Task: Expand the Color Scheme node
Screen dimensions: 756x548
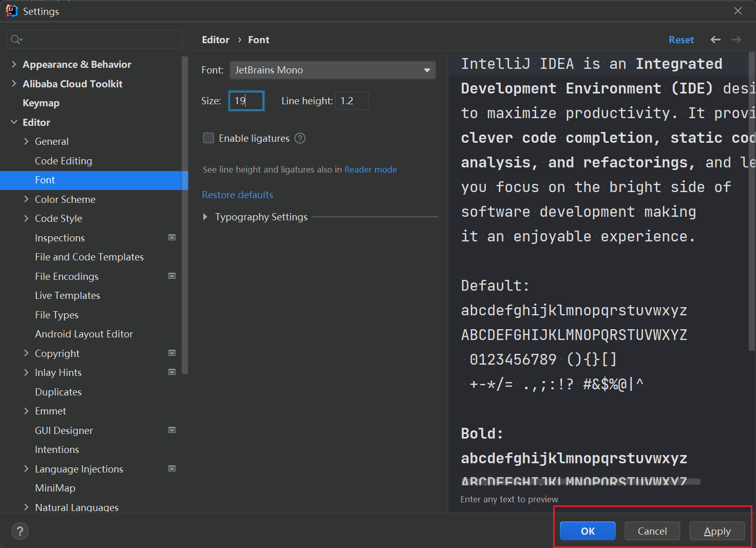Action: (x=26, y=199)
